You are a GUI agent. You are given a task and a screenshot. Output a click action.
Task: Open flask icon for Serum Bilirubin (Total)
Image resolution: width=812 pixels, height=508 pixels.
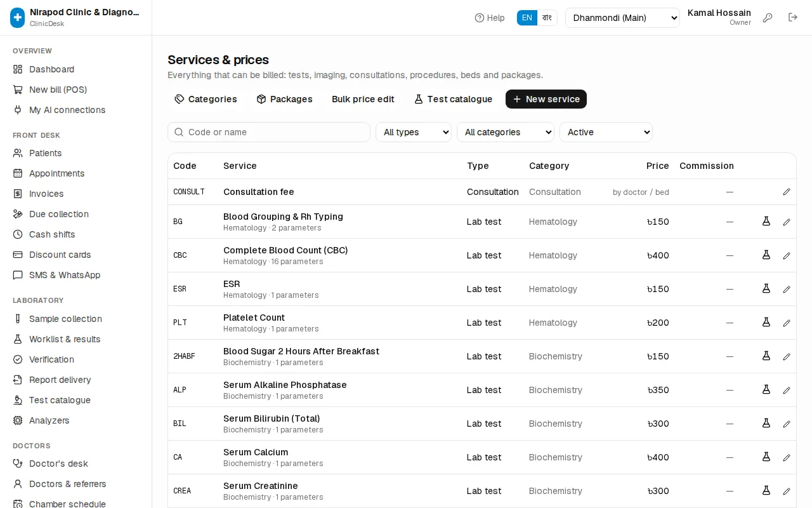coord(766,424)
